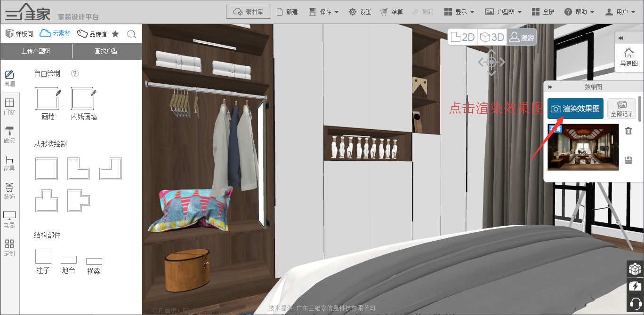644x315 pixels.
Task: Click the 画墙 free-draw wall tool
Action: coord(48,99)
